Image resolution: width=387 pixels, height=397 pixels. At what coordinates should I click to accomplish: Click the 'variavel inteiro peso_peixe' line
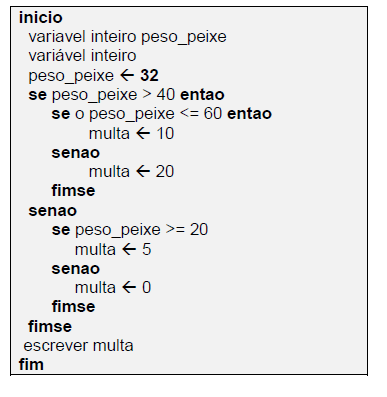coord(127,37)
